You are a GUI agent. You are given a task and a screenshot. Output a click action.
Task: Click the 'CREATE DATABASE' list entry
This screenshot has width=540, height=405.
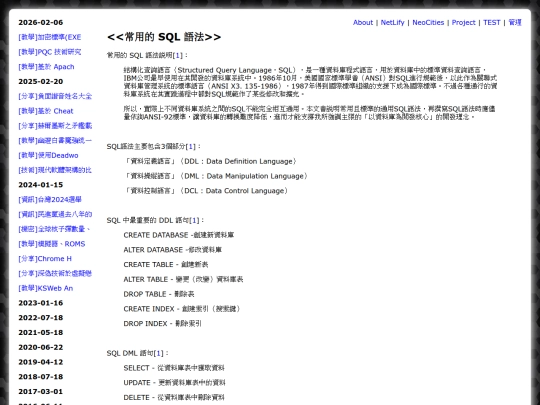[x=179, y=235]
